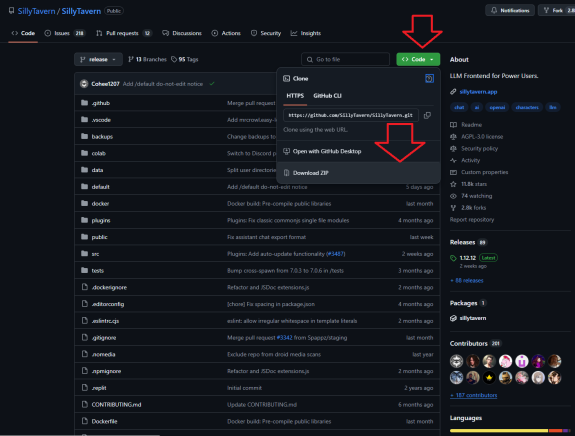Click the green commit check mark
Viewport: 575px width, 436px height.
click(212, 84)
